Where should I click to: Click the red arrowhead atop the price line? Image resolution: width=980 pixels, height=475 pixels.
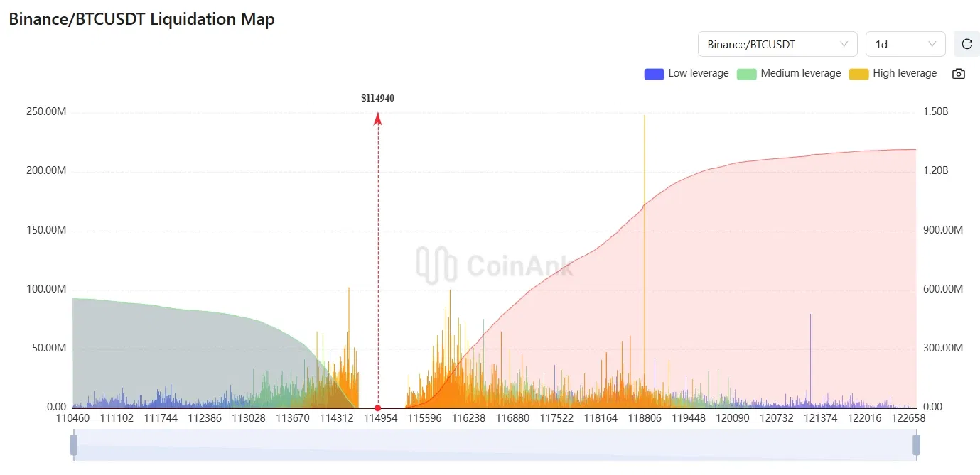(378, 119)
